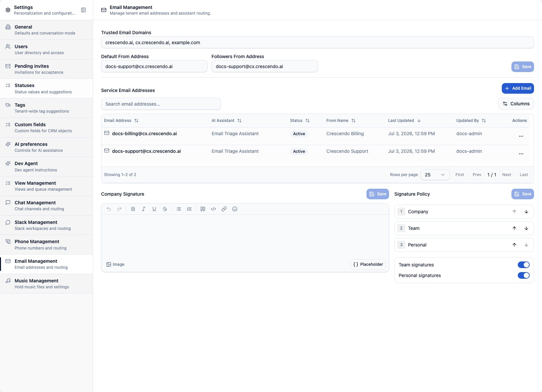Save the trusted domains and from addresses

pos(523,67)
